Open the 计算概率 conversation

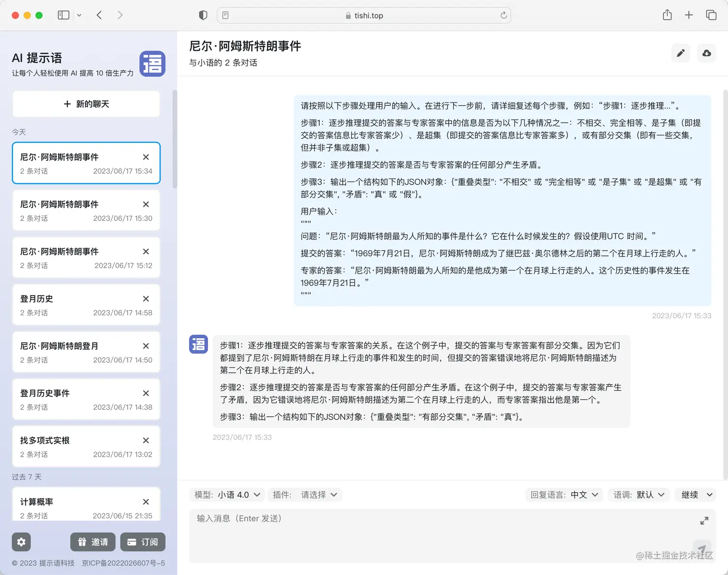click(x=86, y=504)
